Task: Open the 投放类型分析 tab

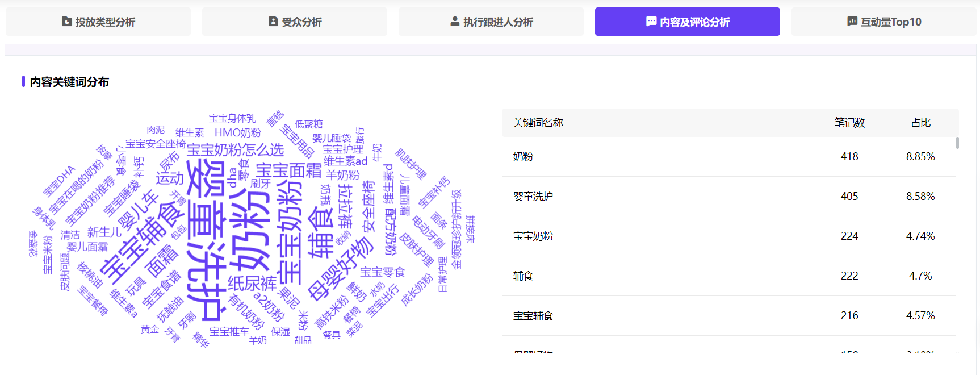Action: (x=105, y=22)
